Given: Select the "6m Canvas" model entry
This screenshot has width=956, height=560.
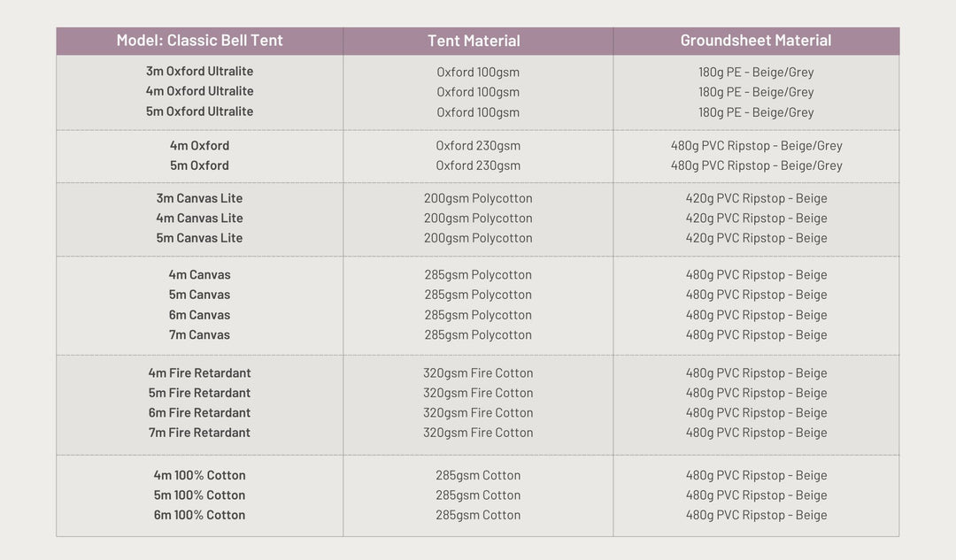Looking at the screenshot, I should click(x=199, y=315).
